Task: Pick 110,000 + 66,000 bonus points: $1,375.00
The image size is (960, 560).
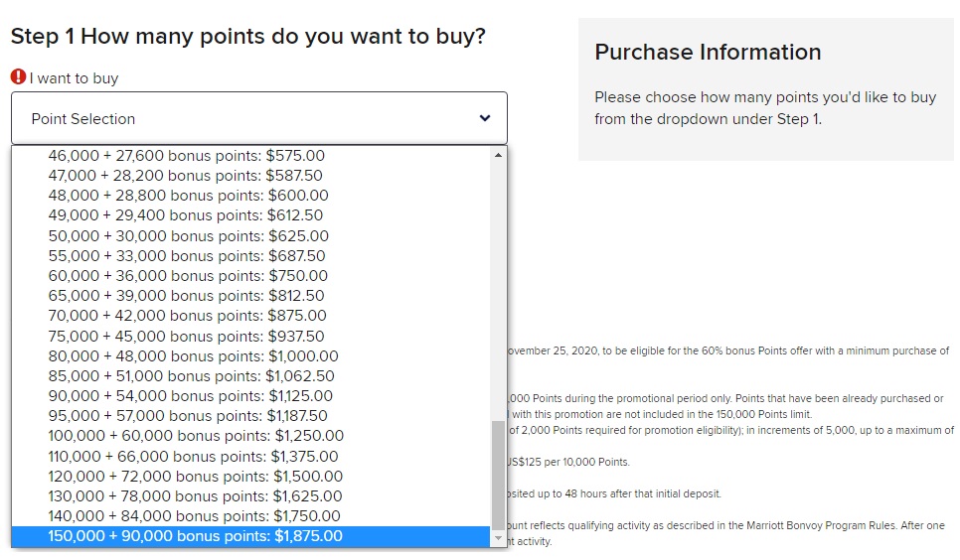Action: click(194, 456)
